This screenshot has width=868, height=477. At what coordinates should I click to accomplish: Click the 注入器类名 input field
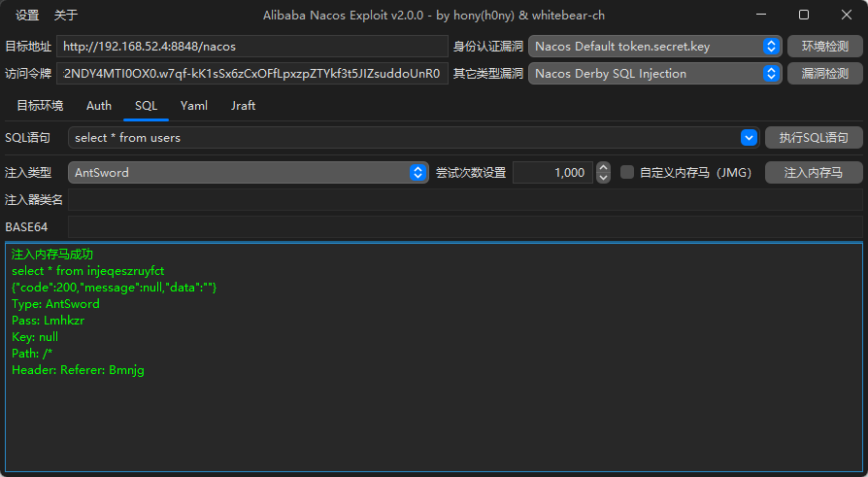point(464,200)
